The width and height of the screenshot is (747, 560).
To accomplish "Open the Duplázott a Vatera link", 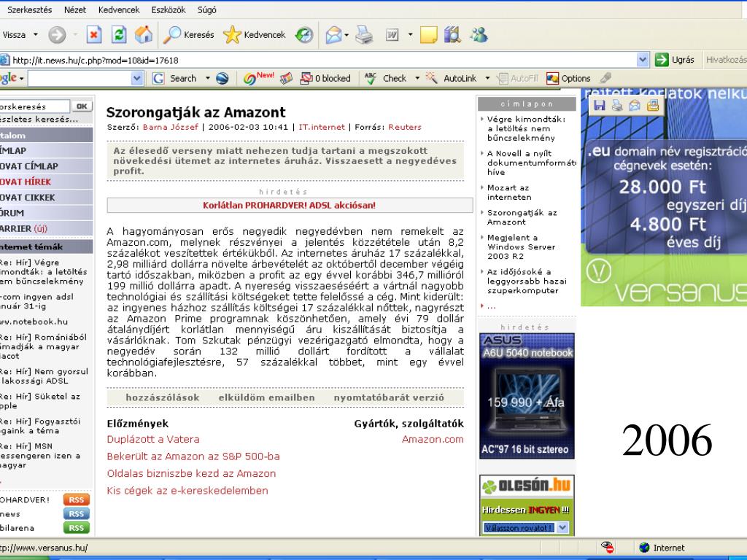I will [x=153, y=439].
